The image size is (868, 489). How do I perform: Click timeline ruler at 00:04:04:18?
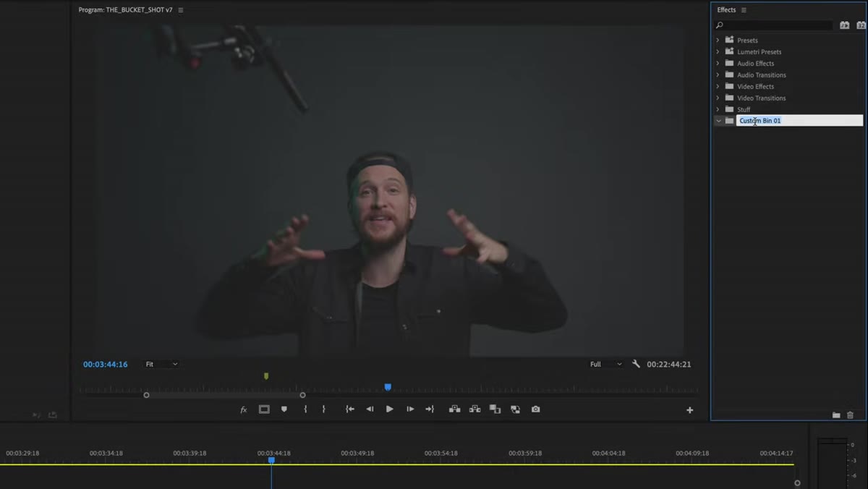[x=609, y=454]
